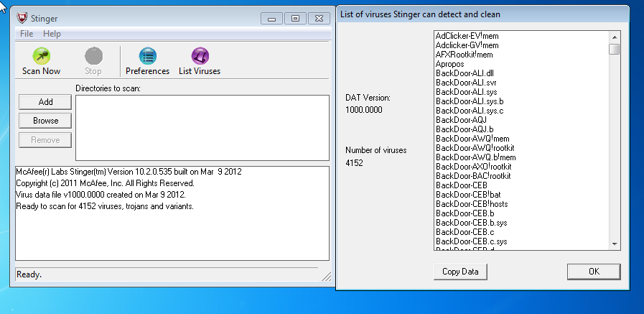Select AFXRootkit!mem entry
This screenshot has width=644, height=314.
click(464, 55)
